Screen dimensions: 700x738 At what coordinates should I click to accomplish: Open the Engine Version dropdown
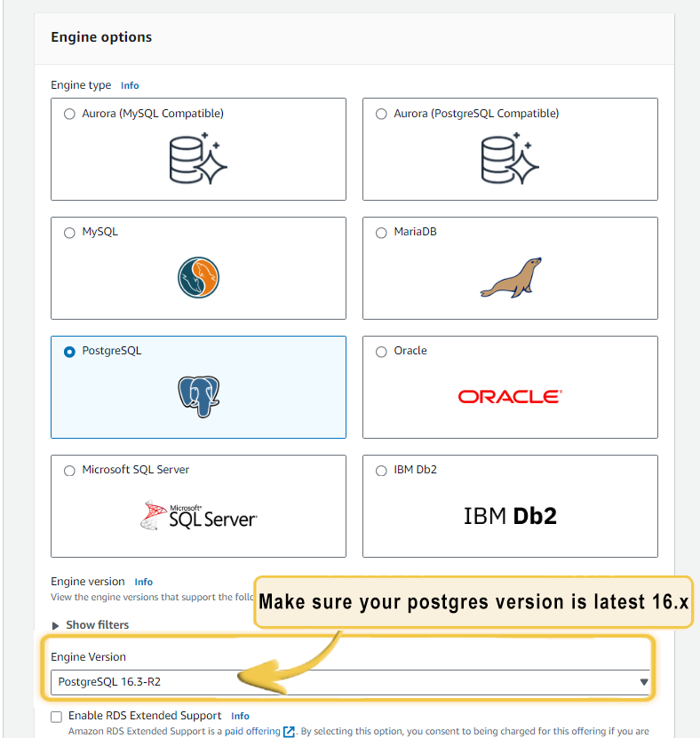[350, 682]
